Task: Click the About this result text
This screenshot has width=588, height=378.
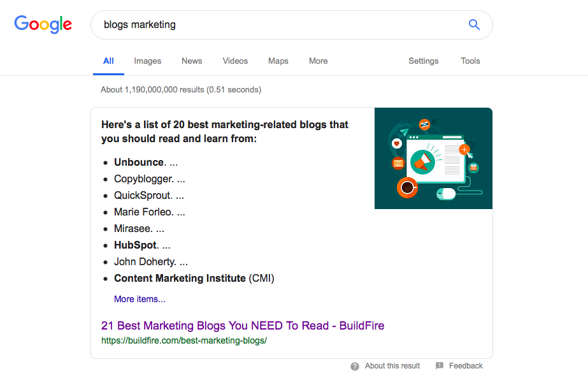Action: coord(392,366)
